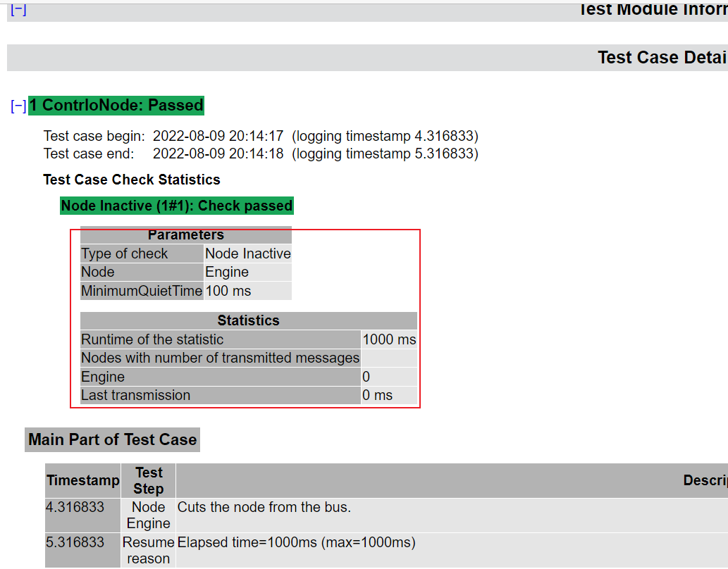Screen dimensions: 728x569
Task: Select the Main Part of Test Case label
Action: coord(111,439)
